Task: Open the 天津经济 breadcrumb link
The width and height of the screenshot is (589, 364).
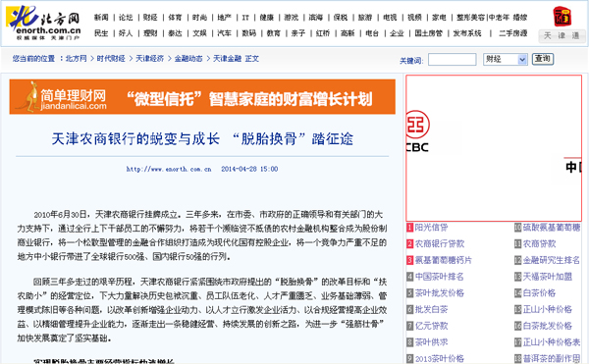Action: (150, 59)
